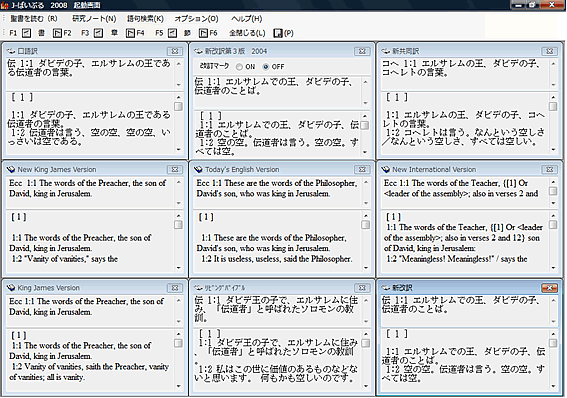
Task: Click the save disk icon labeled (P)
Action: tap(278, 33)
